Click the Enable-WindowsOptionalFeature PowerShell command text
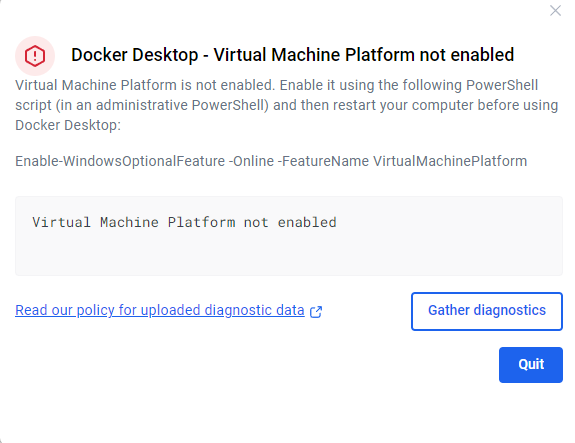The image size is (575, 443). click(x=271, y=161)
